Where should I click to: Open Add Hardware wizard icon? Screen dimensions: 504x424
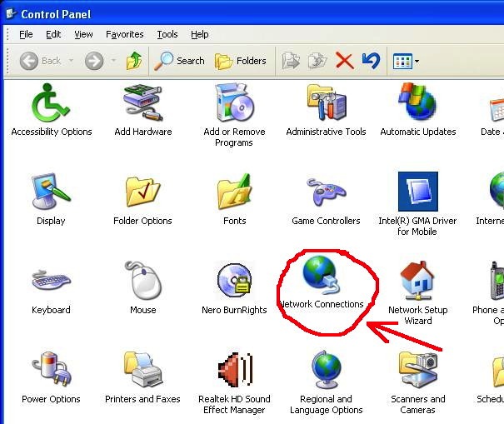click(x=142, y=104)
